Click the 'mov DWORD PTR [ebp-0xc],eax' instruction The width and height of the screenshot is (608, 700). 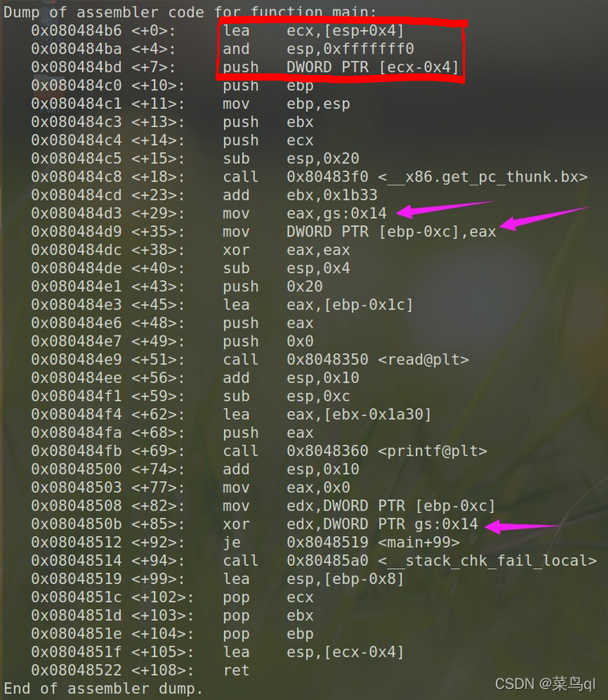[x=359, y=232]
